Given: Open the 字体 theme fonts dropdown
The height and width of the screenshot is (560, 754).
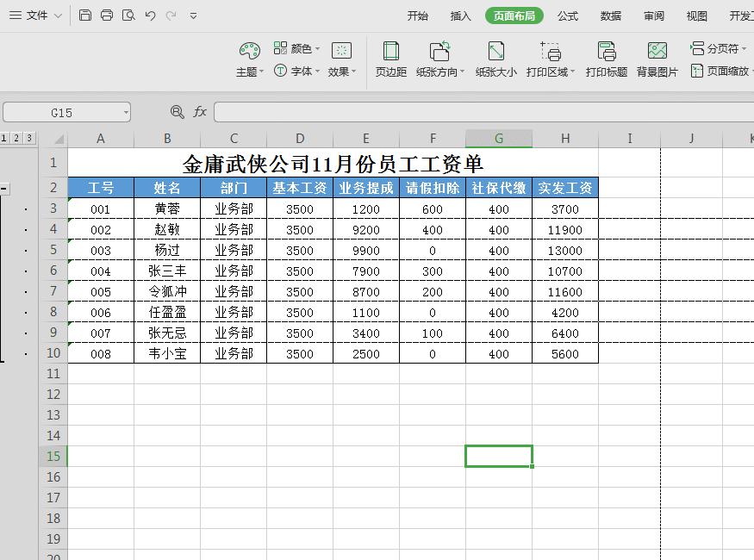Looking at the screenshot, I should [x=296, y=72].
